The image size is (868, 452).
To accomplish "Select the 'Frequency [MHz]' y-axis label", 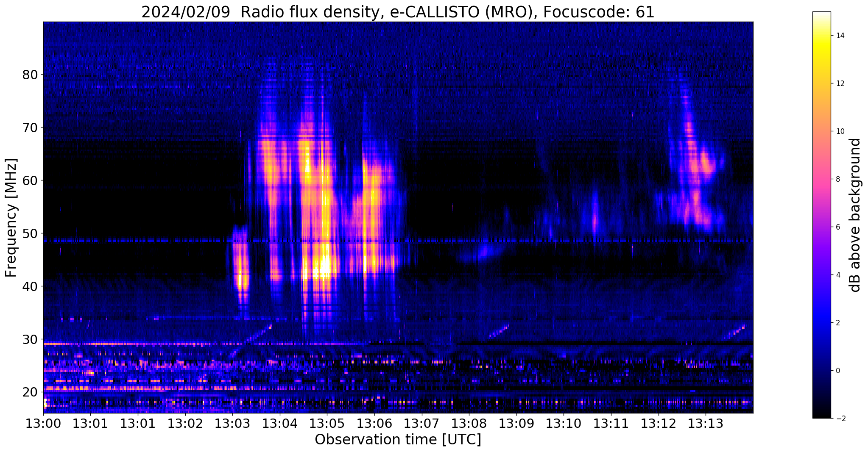I will pos(11,218).
